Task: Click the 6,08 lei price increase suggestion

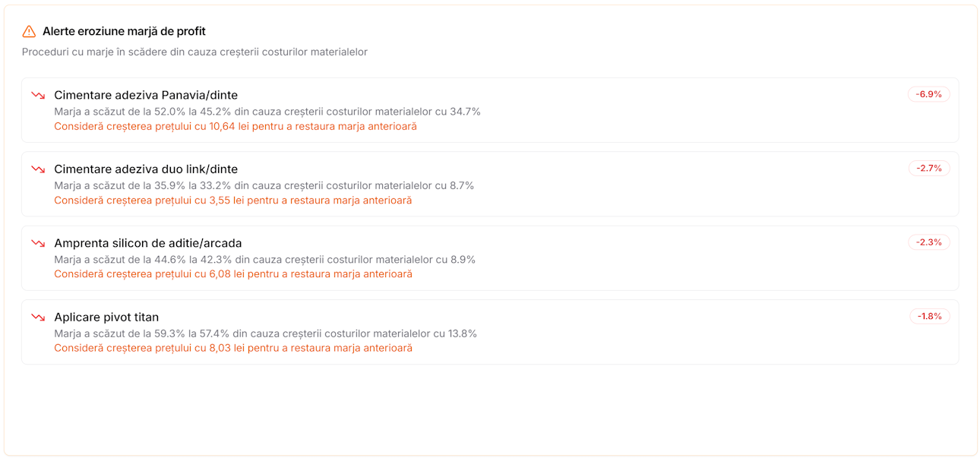Action: (232, 274)
